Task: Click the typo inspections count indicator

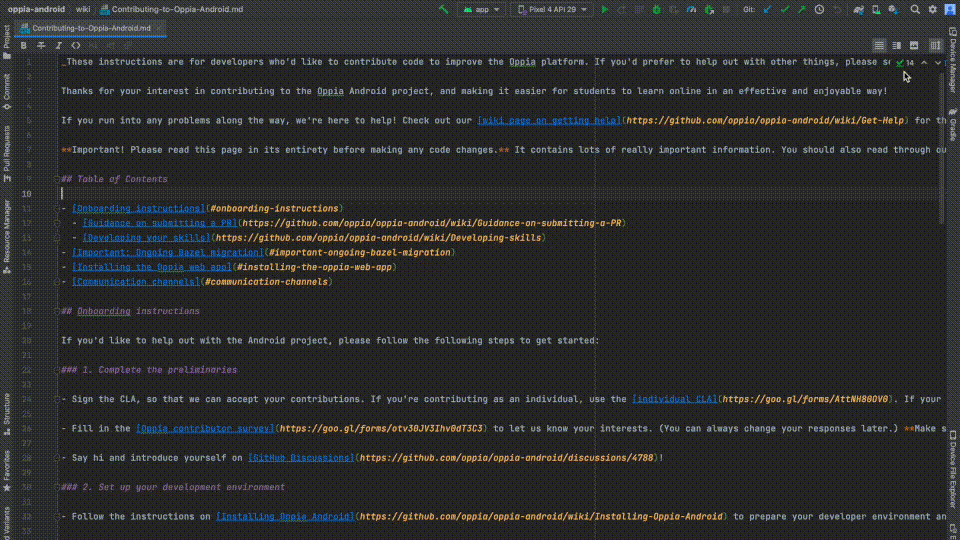Action: (x=905, y=62)
